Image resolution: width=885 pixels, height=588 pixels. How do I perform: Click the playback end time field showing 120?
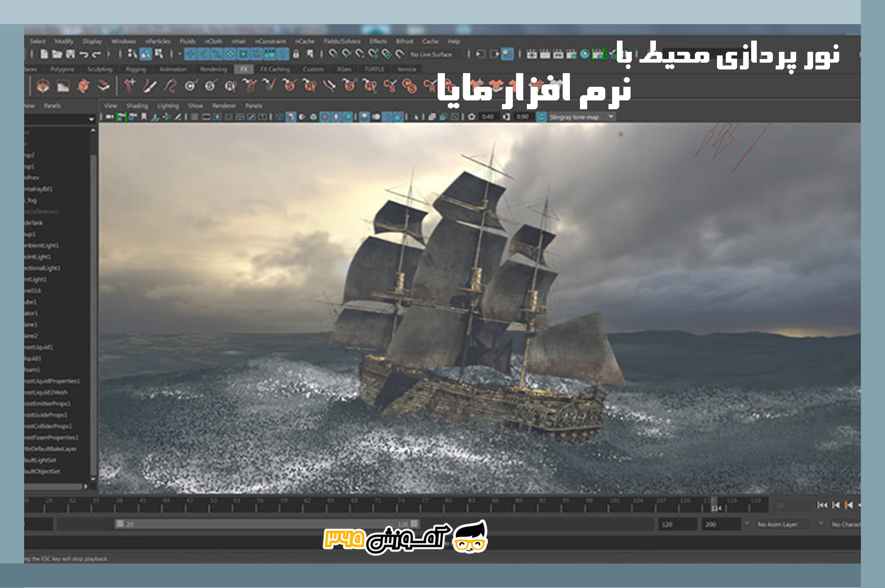coord(677,525)
